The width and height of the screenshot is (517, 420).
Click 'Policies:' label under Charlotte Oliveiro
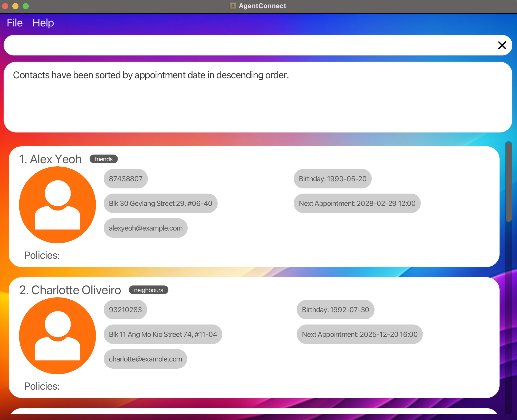(42, 386)
